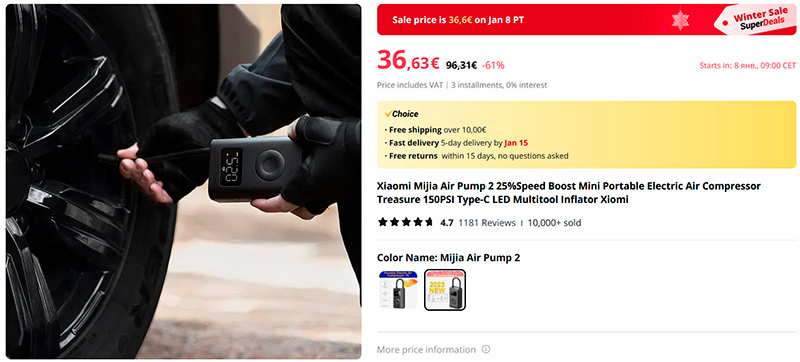The image size is (800, 362).
Task: Click the -61% discount label
Action: pos(493,65)
